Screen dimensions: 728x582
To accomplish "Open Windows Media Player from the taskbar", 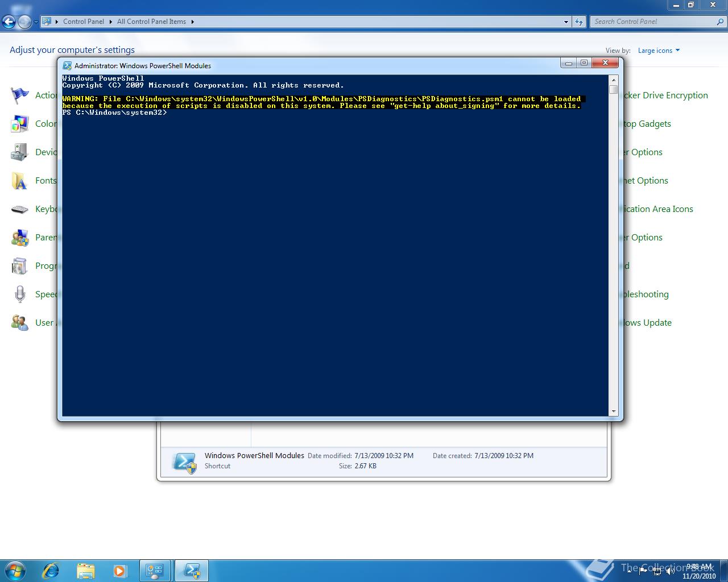I will [120, 570].
